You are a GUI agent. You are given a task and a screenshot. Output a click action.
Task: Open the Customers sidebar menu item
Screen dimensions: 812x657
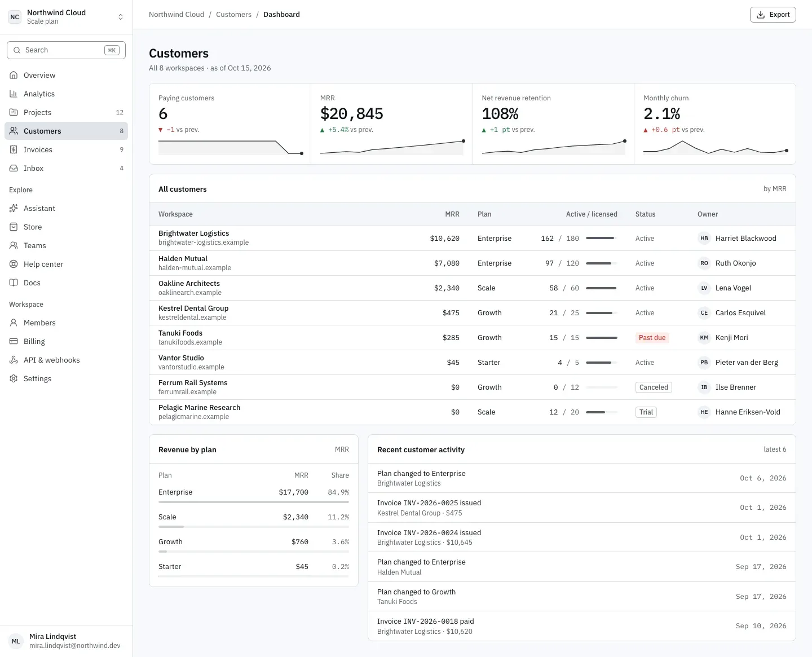(x=66, y=131)
